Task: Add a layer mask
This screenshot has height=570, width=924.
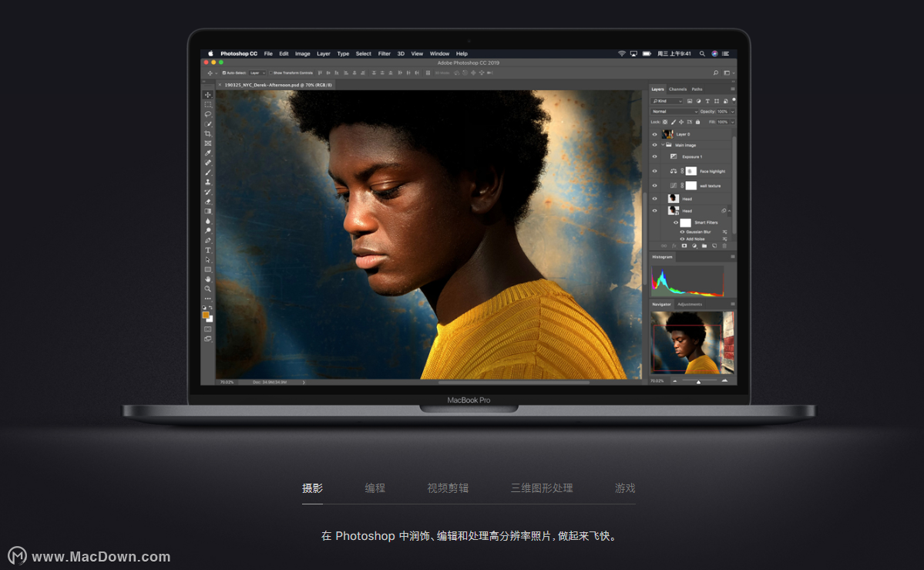Action: (684, 246)
